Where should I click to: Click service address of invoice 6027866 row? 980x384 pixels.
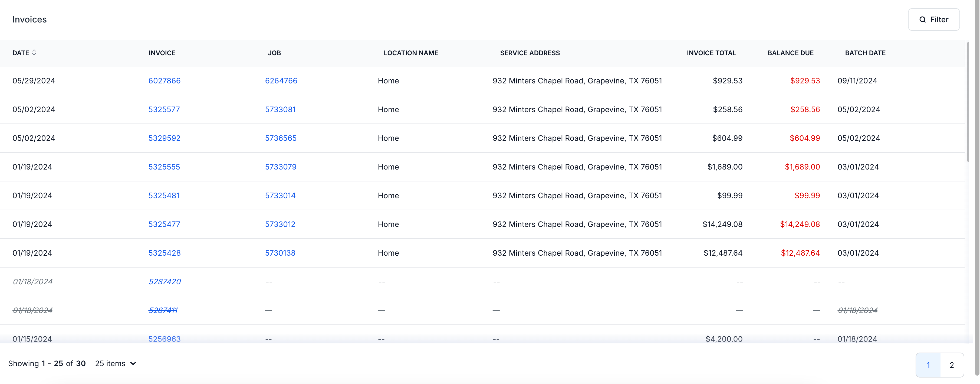[577, 81]
